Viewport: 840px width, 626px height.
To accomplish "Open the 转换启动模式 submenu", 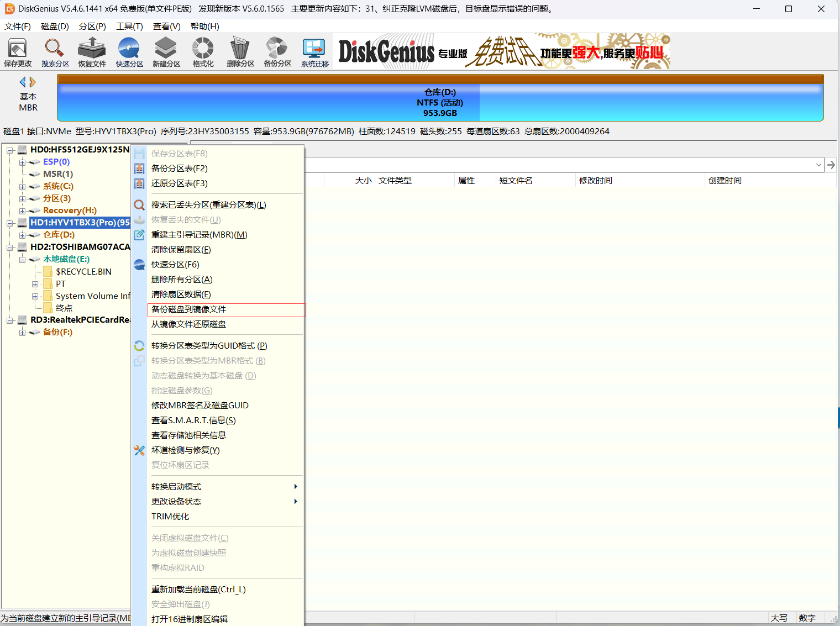I will pyautogui.click(x=226, y=487).
